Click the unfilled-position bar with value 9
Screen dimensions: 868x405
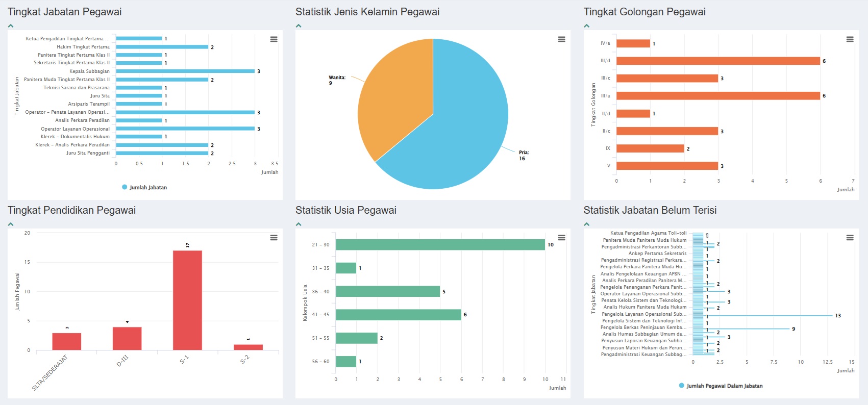(741, 329)
